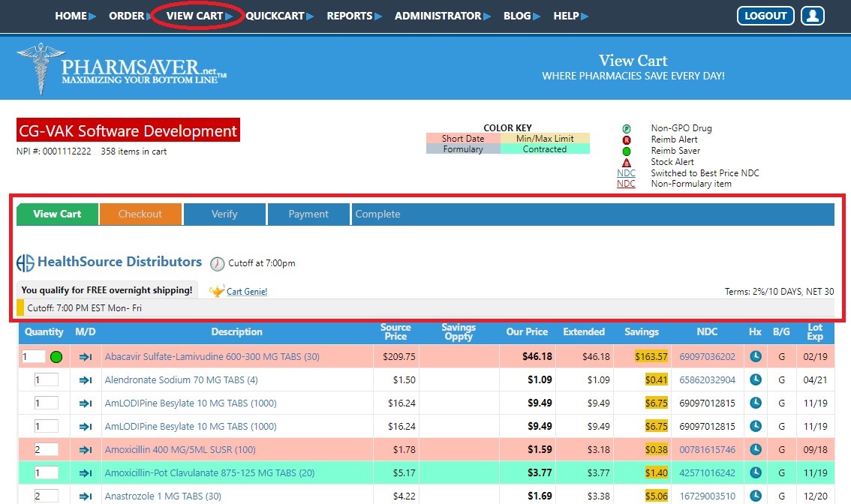The image size is (851, 504).
Task: Click the Cart Genie lamp icon
Action: (x=217, y=291)
